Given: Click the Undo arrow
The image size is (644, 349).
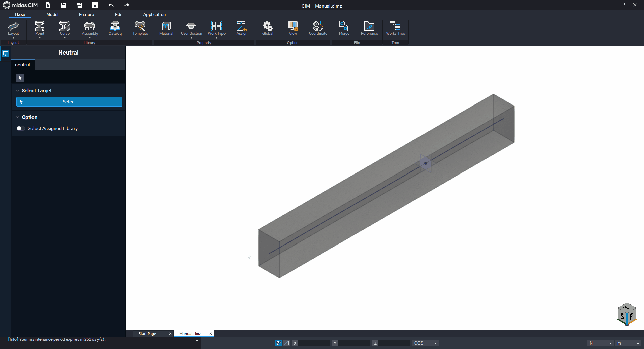Looking at the screenshot, I should click(x=111, y=5).
